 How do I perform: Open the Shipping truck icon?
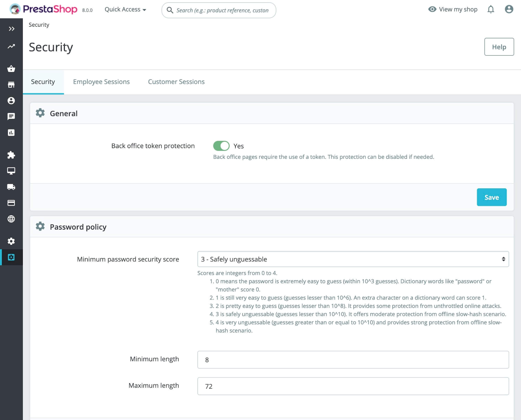[x=11, y=187]
